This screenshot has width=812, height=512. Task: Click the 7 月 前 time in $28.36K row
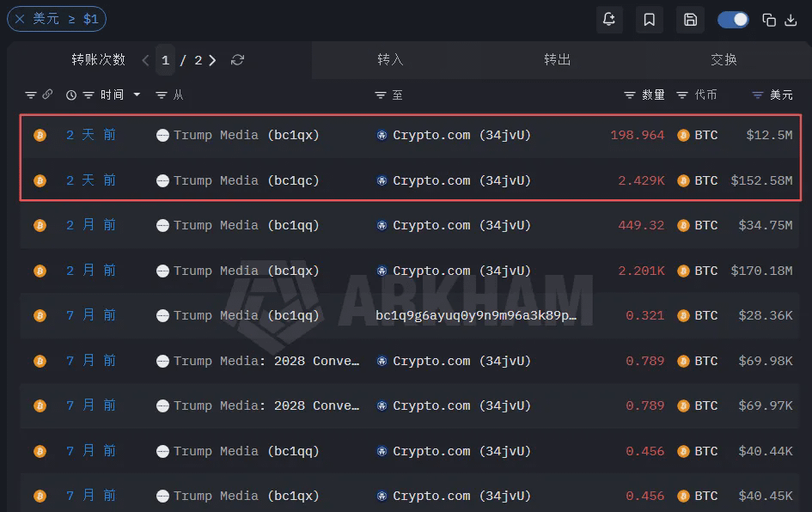(91, 315)
